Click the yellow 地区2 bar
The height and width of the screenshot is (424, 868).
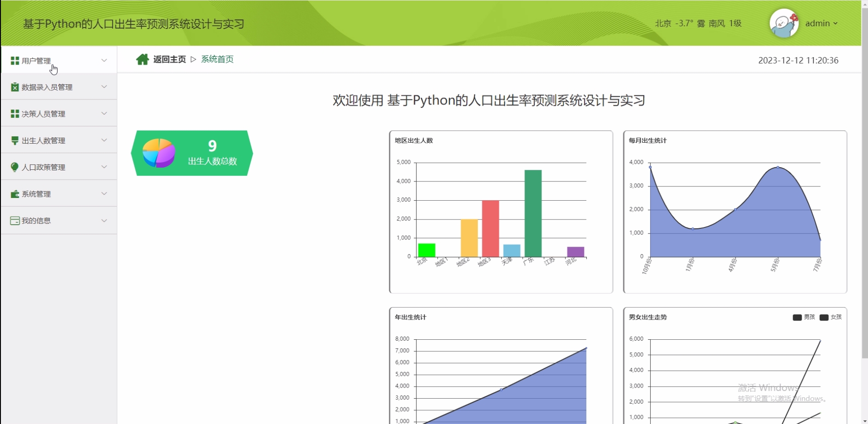[x=469, y=238]
